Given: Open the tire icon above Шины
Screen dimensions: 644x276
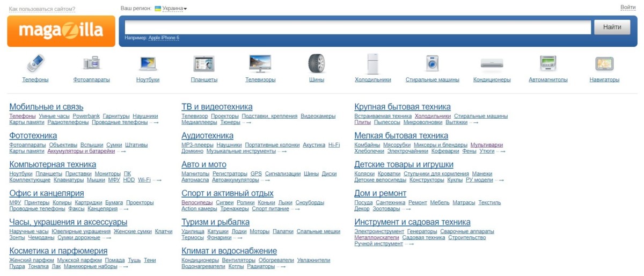Looking at the screenshot, I should click(x=317, y=64).
